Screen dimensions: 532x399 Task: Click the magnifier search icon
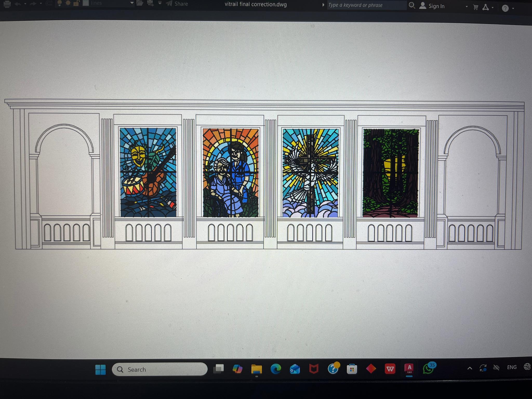pos(411,5)
